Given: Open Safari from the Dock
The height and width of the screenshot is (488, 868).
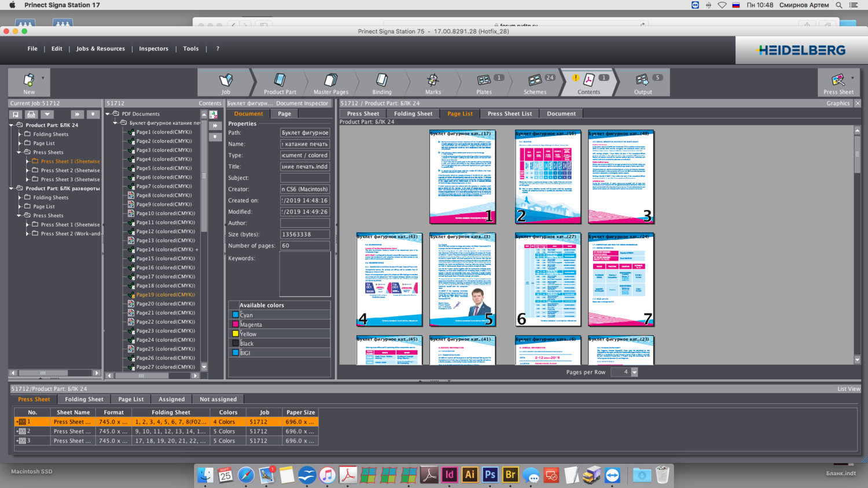Looking at the screenshot, I should [x=246, y=475].
